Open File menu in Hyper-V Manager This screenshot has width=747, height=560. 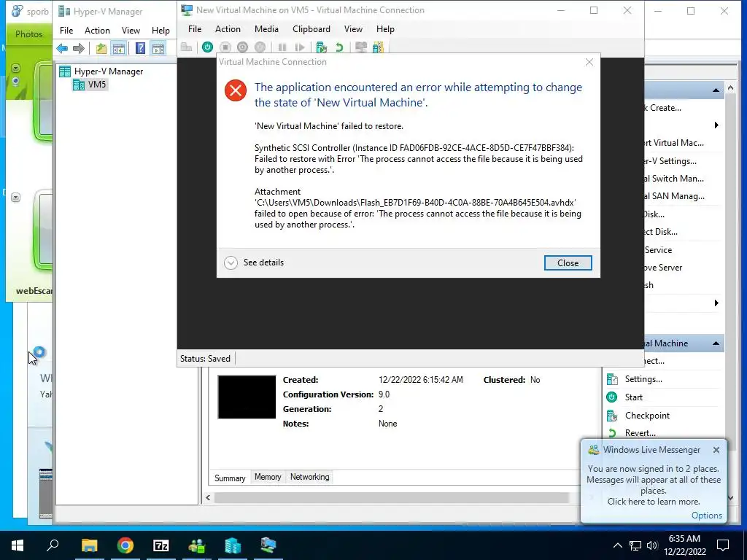[x=66, y=31]
